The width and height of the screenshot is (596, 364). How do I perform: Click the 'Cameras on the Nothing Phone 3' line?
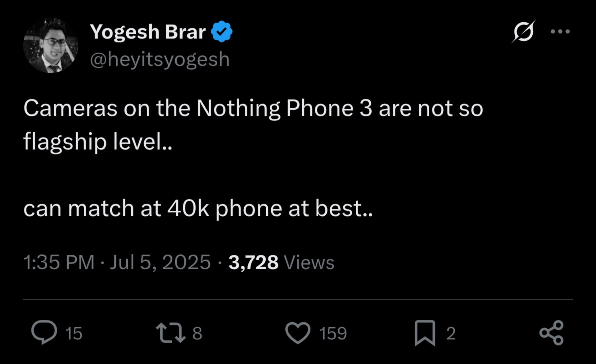click(253, 109)
